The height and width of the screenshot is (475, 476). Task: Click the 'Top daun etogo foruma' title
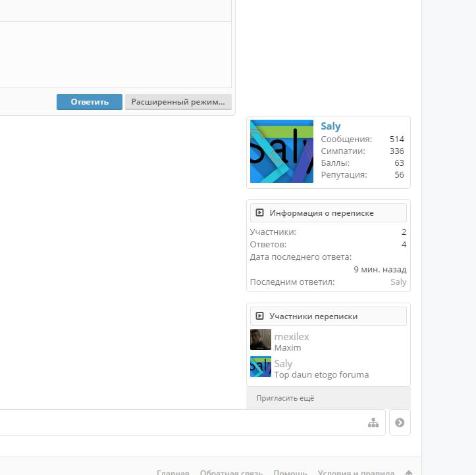pyautogui.click(x=321, y=374)
